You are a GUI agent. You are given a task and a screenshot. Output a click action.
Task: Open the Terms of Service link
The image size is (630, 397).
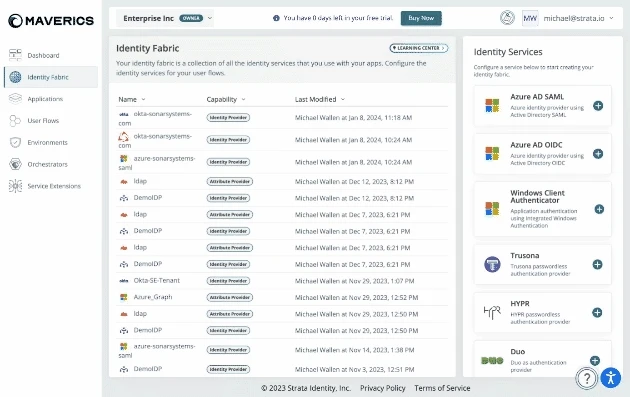pos(442,388)
